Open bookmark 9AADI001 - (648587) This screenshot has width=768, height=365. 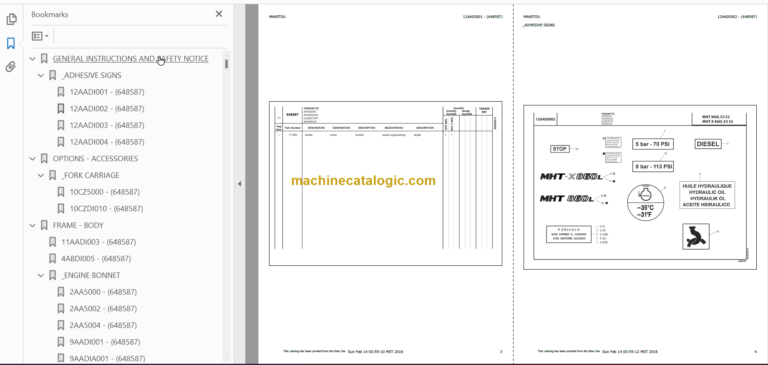(104, 342)
